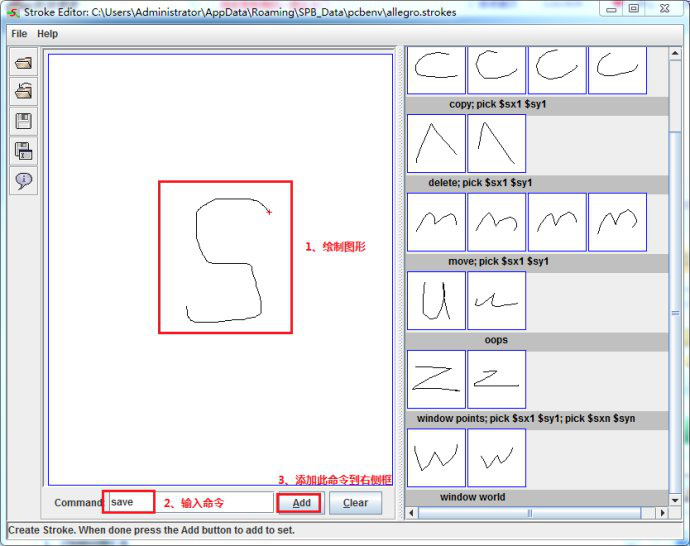
Task: Select first caret stroke thumbnail for delete
Action: [436, 143]
